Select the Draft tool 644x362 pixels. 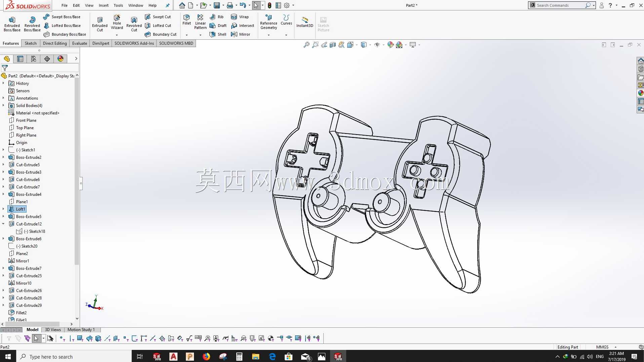click(x=218, y=26)
